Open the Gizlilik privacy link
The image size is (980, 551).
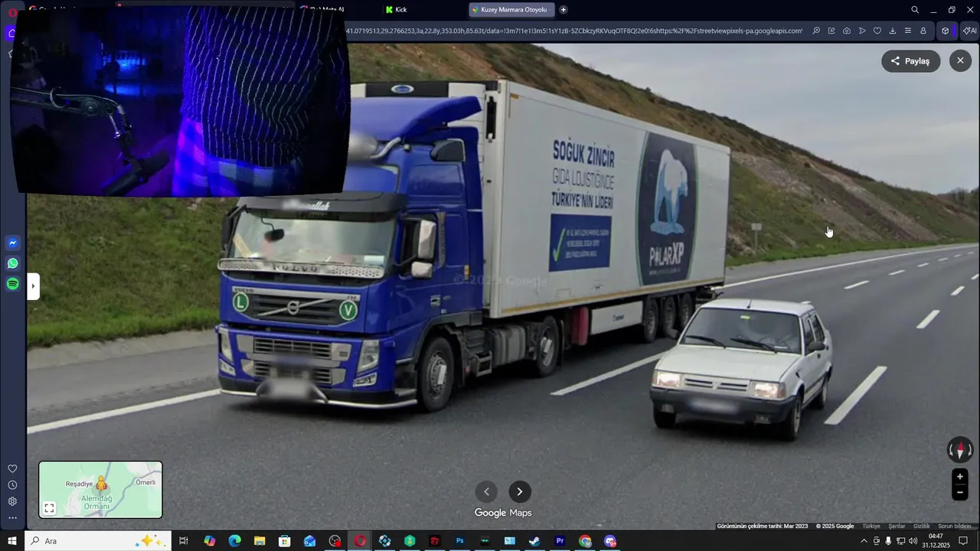[921, 527]
